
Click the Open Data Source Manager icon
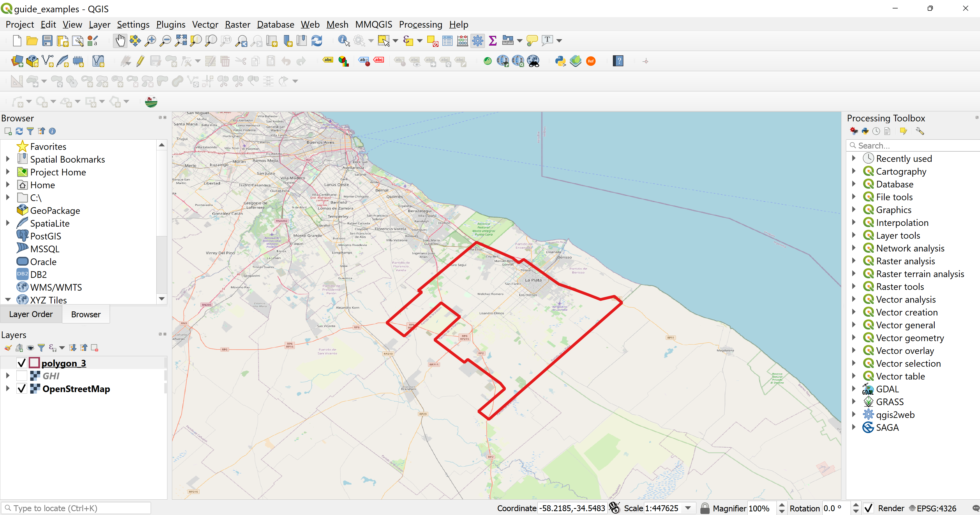(x=17, y=61)
